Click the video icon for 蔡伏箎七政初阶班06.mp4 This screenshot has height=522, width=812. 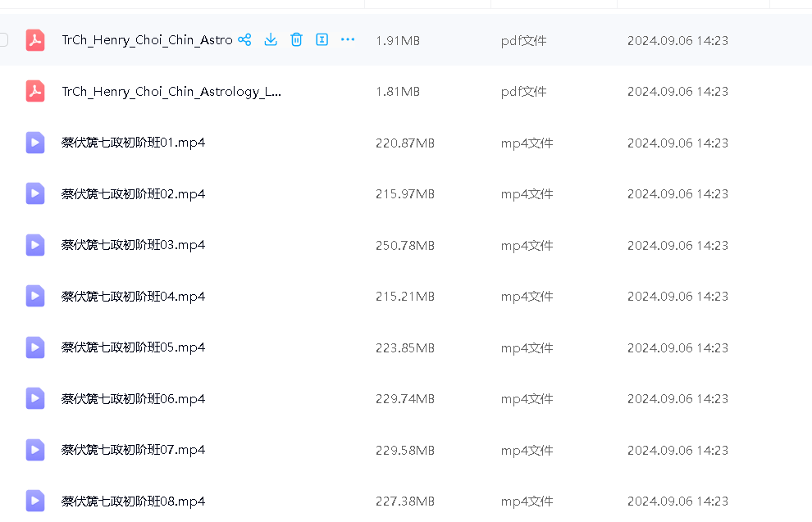pos(34,398)
